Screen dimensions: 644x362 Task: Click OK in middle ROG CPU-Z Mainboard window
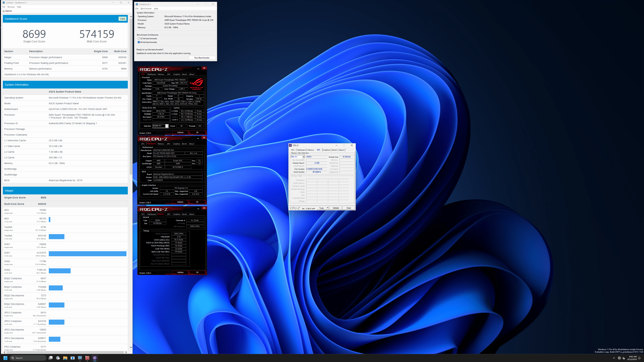click(x=197, y=202)
